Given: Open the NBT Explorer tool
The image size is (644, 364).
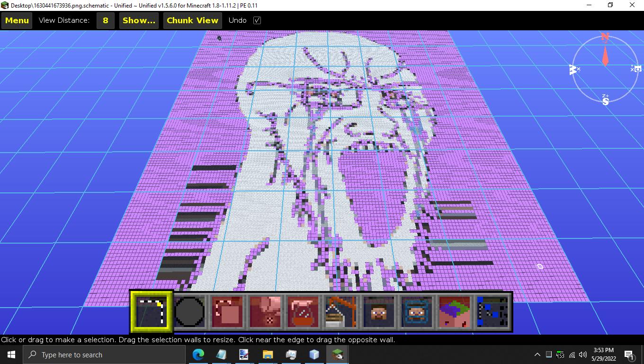Looking at the screenshot, I should coord(492,311).
